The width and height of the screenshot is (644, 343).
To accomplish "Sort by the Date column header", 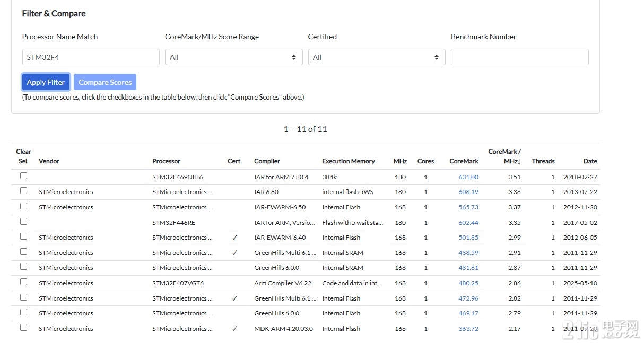I will [590, 161].
